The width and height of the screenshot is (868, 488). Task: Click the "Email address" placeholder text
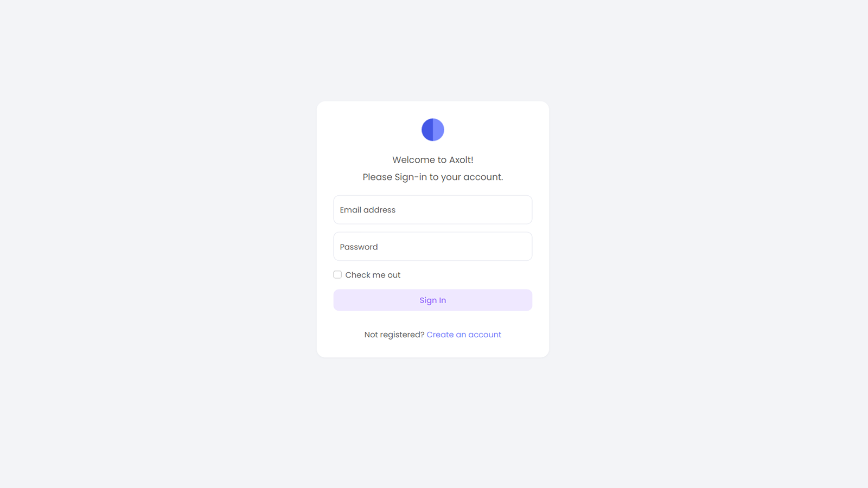(368, 210)
